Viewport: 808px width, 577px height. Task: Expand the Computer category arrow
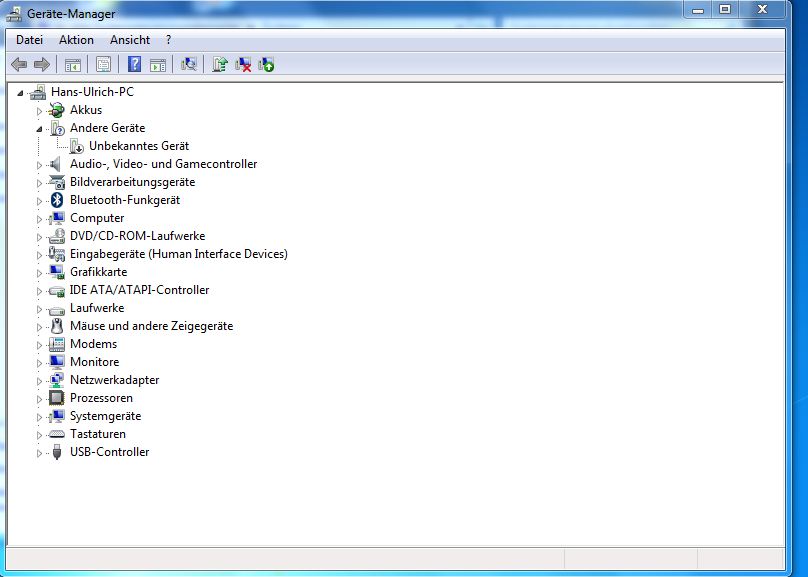39,219
